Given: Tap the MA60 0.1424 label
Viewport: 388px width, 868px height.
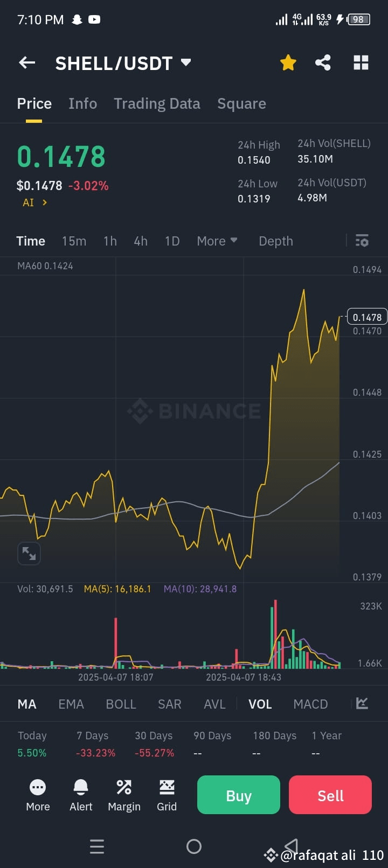Looking at the screenshot, I should coord(45,265).
